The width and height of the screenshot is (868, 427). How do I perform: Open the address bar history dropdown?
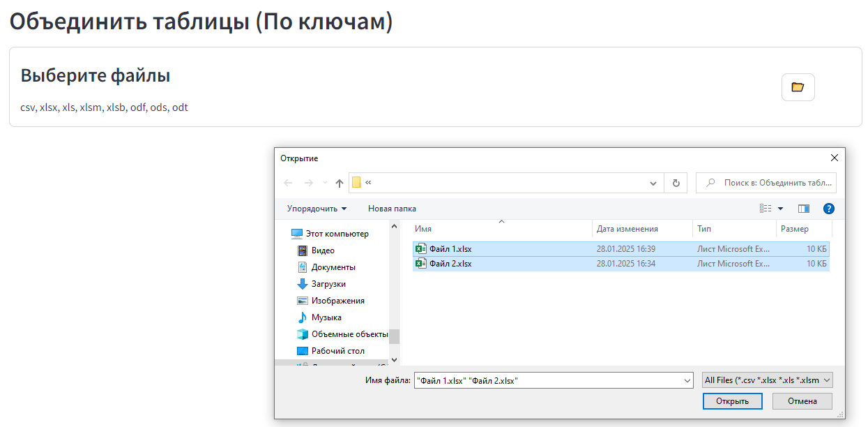[x=653, y=183]
